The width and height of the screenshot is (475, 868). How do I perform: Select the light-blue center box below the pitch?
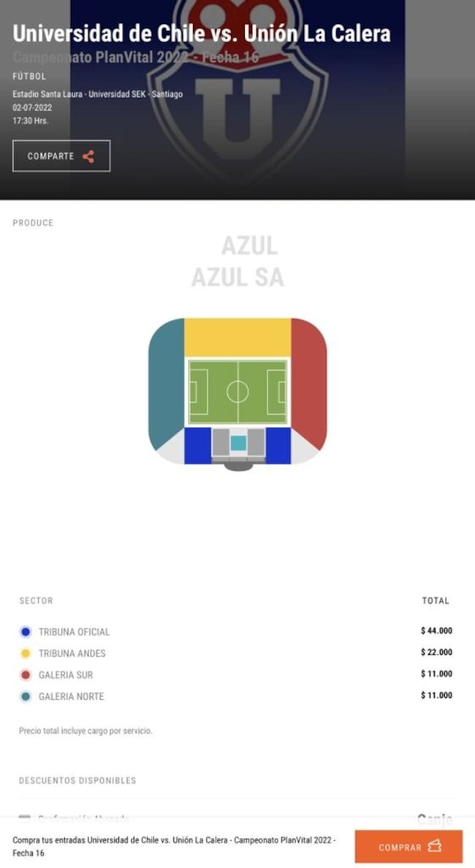(x=238, y=442)
